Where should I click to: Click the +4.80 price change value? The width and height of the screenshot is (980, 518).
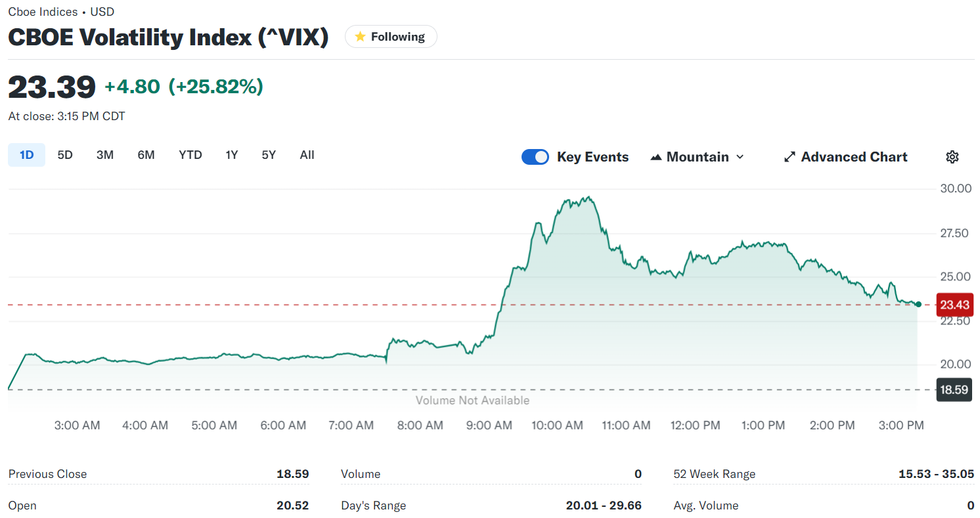[x=132, y=87]
